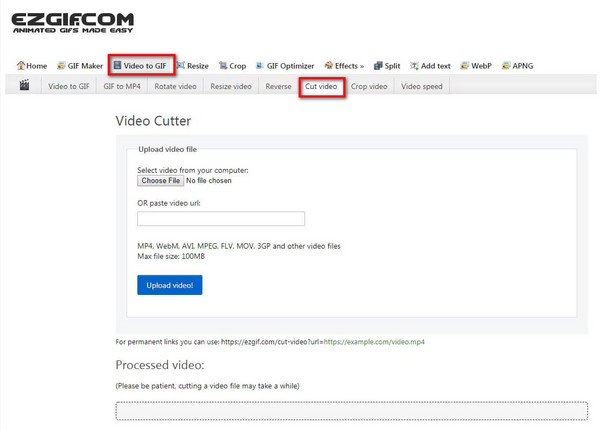
Task: Switch to Video to GIF sub-tab
Action: [x=69, y=86]
